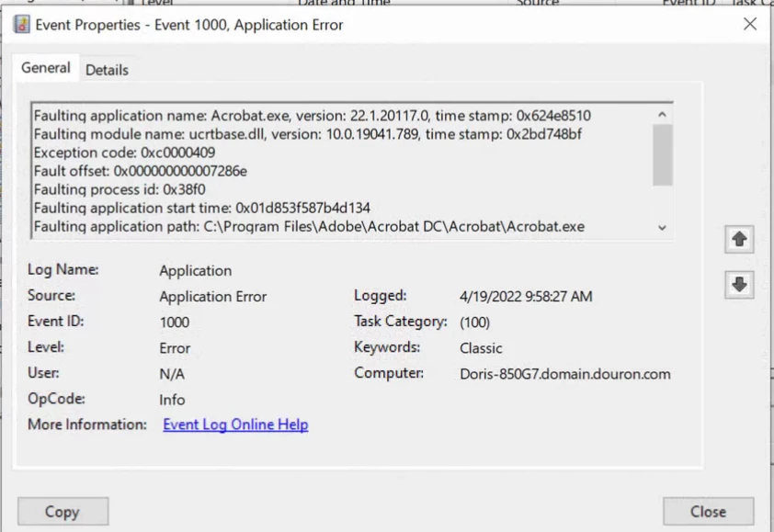Click the Log Name value 'Application'
The image size is (774, 532).
coord(196,270)
